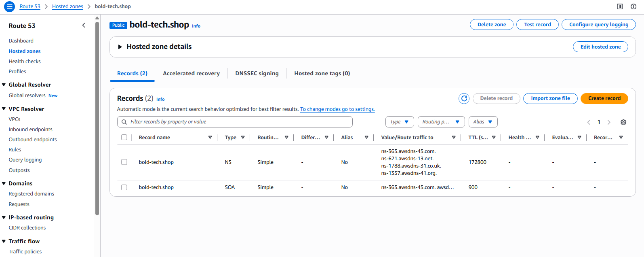Go to next records page
This screenshot has height=257, width=644.
pos(609,122)
